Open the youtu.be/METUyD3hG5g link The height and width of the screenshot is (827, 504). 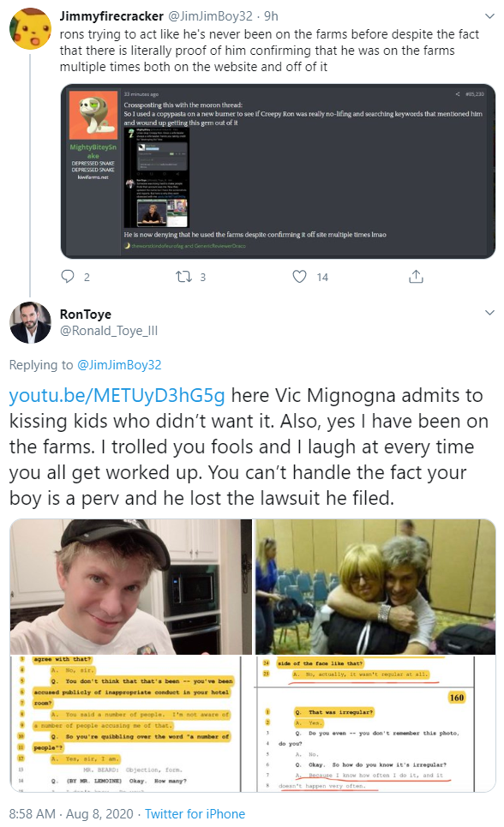(x=117, y=395)
